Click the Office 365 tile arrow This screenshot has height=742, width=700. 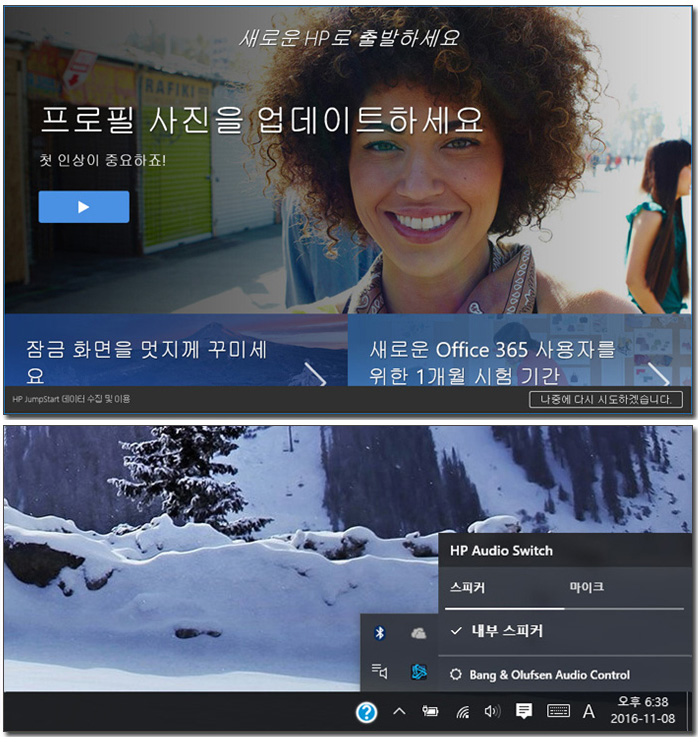point(659,374)
